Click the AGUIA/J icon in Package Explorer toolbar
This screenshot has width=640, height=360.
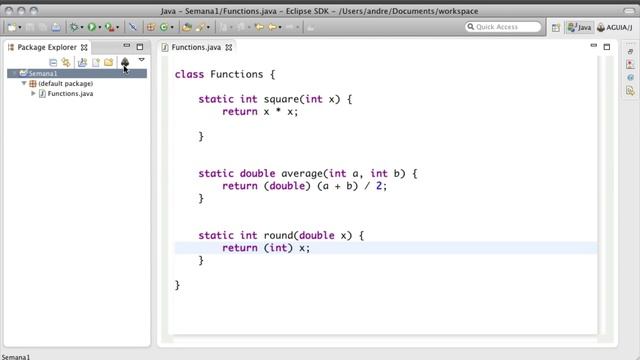coord(125,62)
